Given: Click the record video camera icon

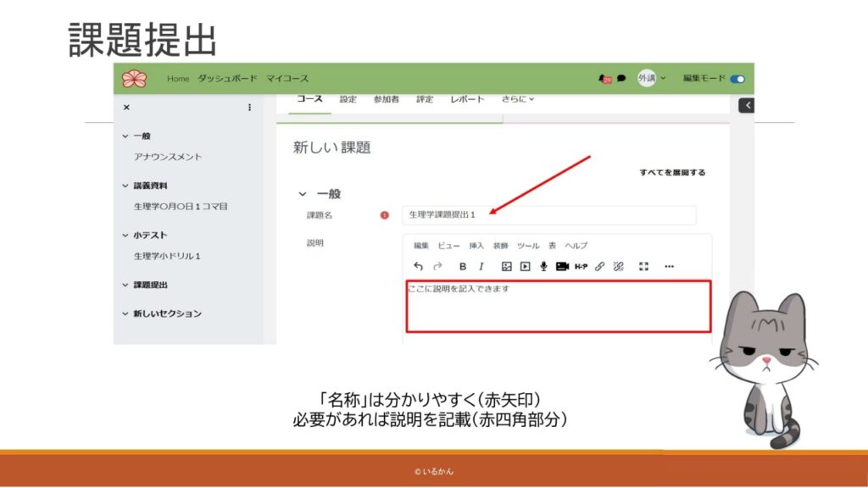Looking at the screenshot, I should pyautogui.click(x=562, y=266).
